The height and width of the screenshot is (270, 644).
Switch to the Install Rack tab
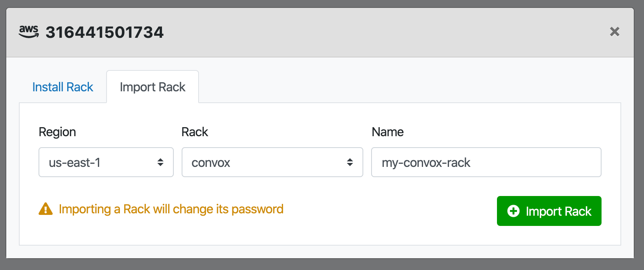(x=63, y=87)
